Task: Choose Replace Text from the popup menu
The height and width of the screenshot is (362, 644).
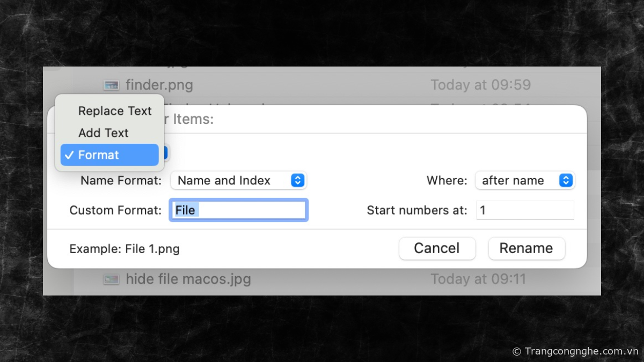Action: (114, 111)
